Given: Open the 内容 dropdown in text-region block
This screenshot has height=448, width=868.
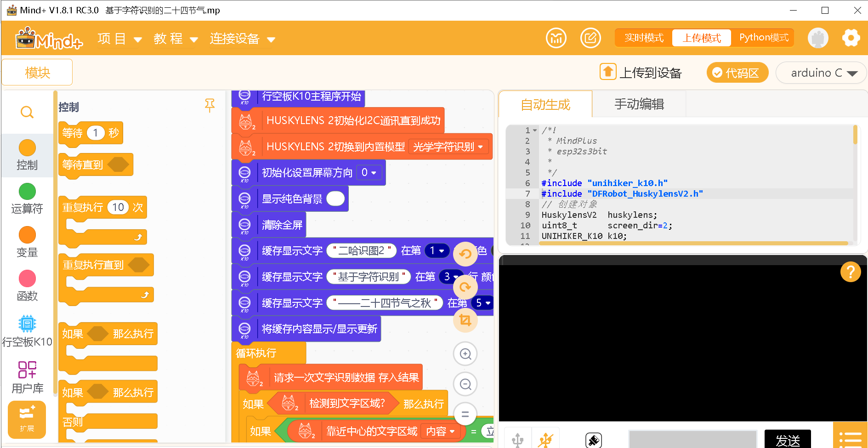Looking at the screenshot, I should coord(440,431).
